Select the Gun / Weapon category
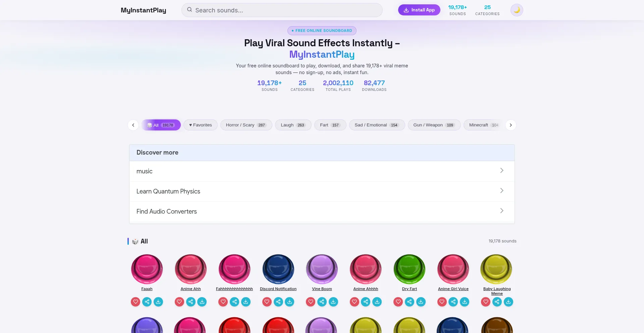Viewport: 644px width, 333px height. coord(434,125)
